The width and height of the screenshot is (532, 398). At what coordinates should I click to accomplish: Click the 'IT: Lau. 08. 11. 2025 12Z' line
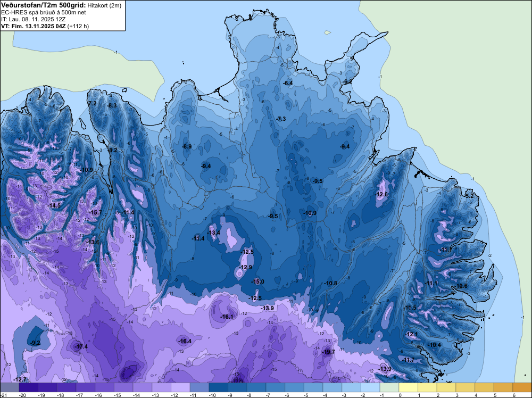[x=33, y=19]
